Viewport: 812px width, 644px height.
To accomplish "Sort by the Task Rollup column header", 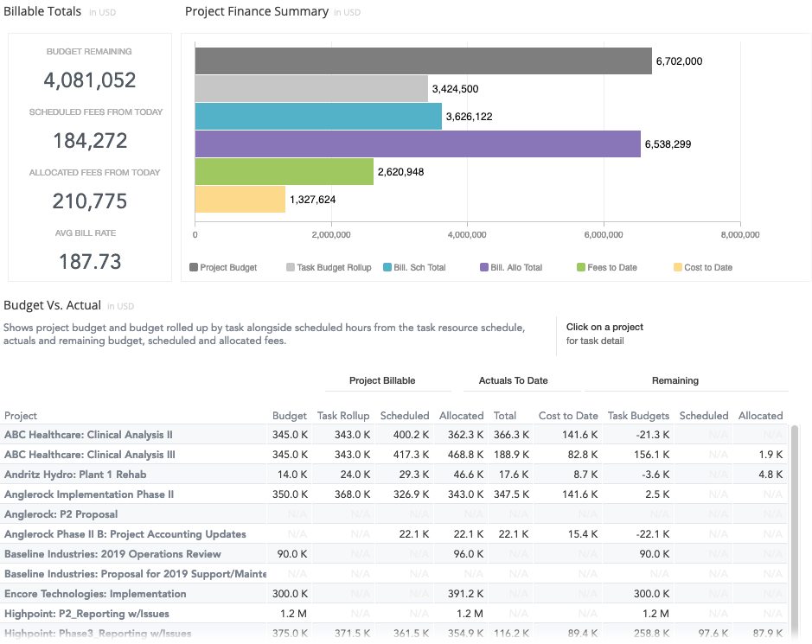I will (x=343, y=416).
